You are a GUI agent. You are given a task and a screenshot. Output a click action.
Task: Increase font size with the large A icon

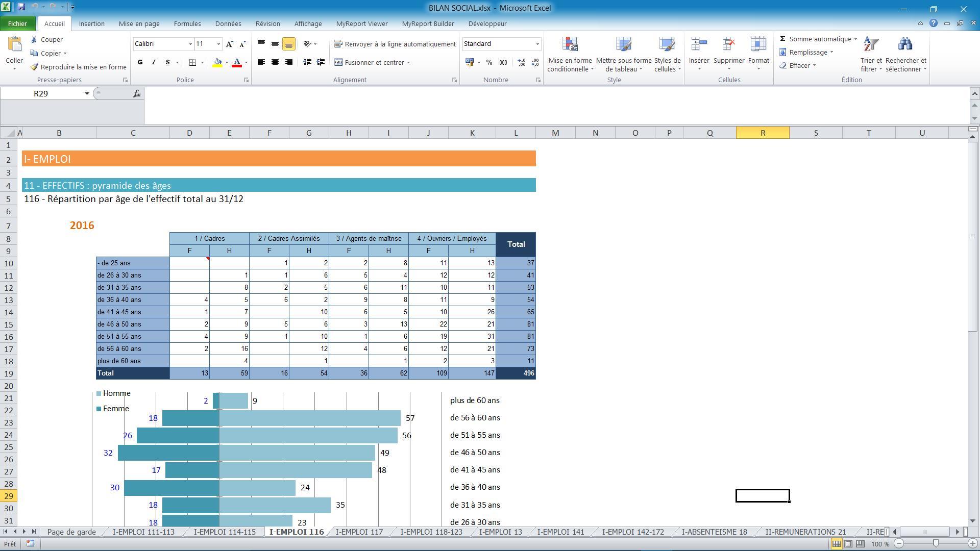(x=230, y=44)
